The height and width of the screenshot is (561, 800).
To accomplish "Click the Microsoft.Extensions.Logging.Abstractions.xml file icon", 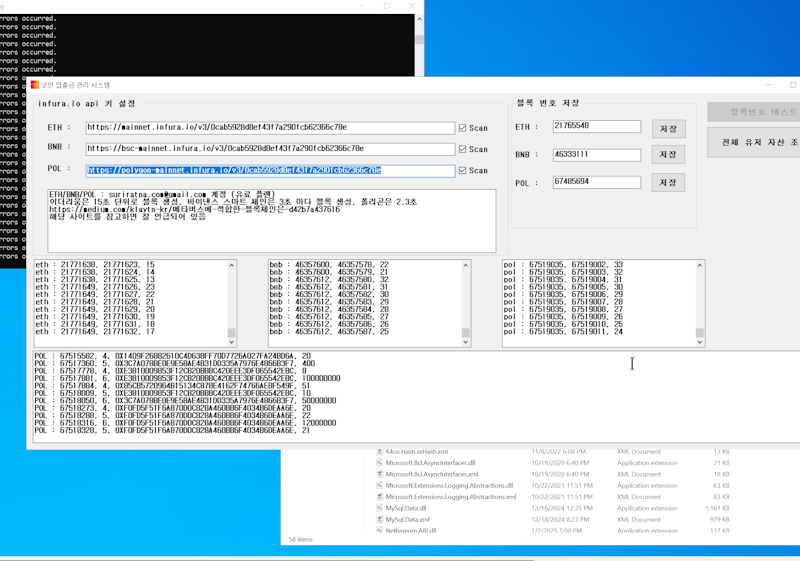I will click(380, 497).
